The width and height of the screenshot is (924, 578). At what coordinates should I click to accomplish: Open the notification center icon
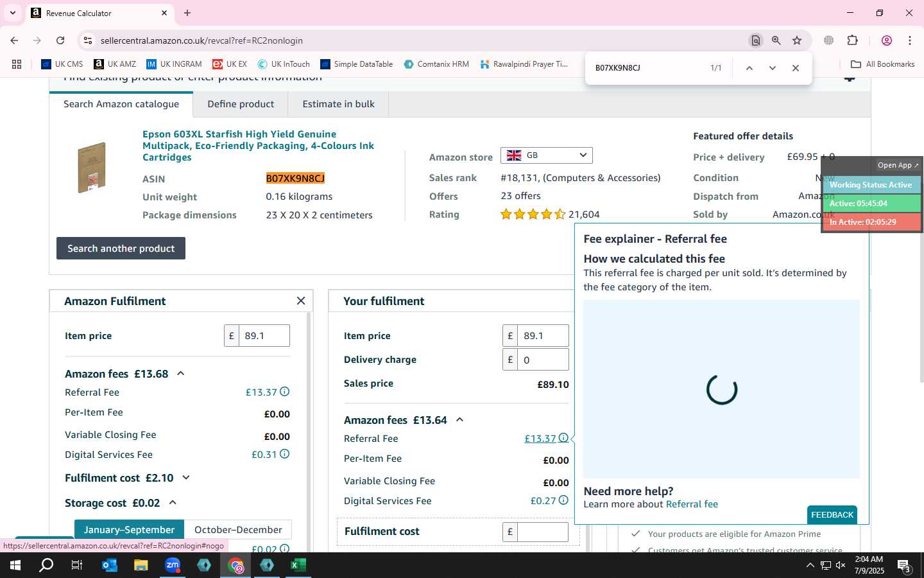click(x=904, y=566)
